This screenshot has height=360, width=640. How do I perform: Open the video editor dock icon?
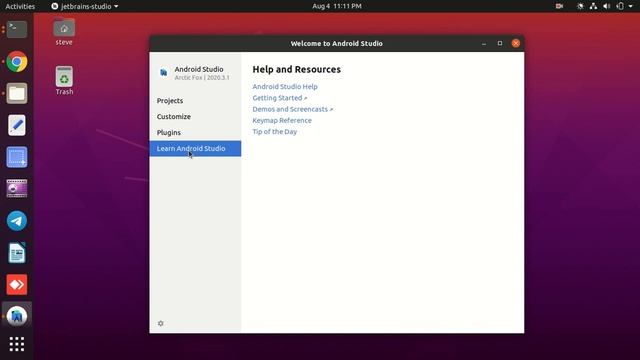tap(17, 189)
